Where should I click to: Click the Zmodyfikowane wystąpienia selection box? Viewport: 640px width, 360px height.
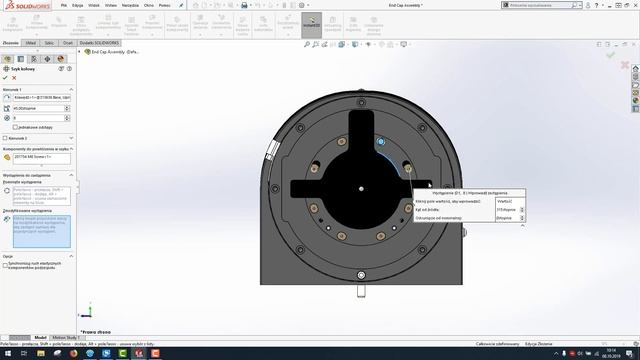pos(42,231)
